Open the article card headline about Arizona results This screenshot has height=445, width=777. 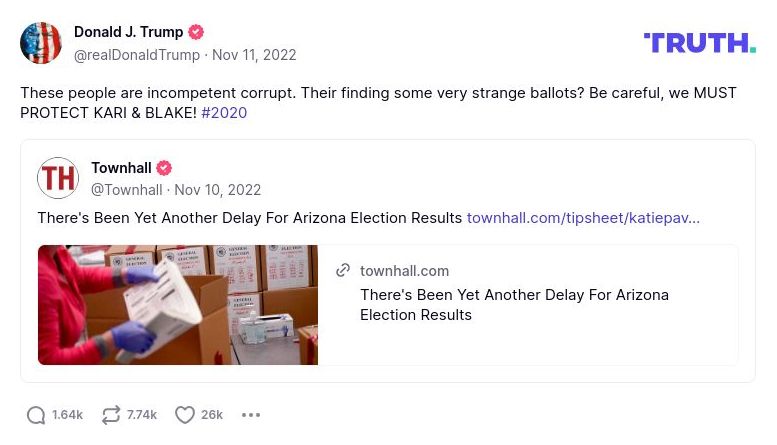pos(514,305)
